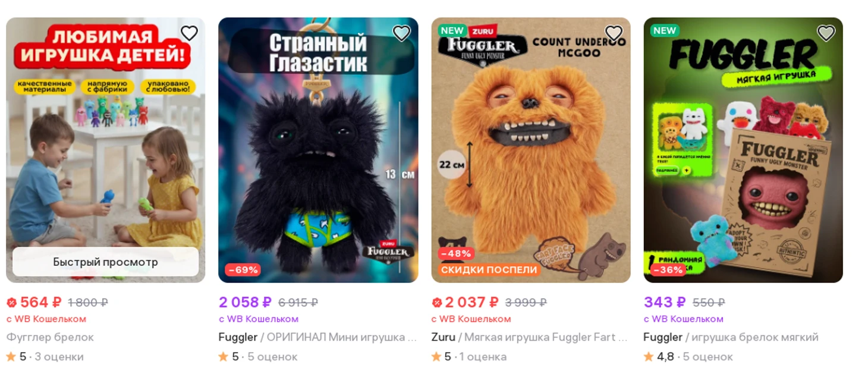868x374 pixels.
Task: Click heart icon on Fuggler мягкая игрушка card
Action: pos(826,33)
